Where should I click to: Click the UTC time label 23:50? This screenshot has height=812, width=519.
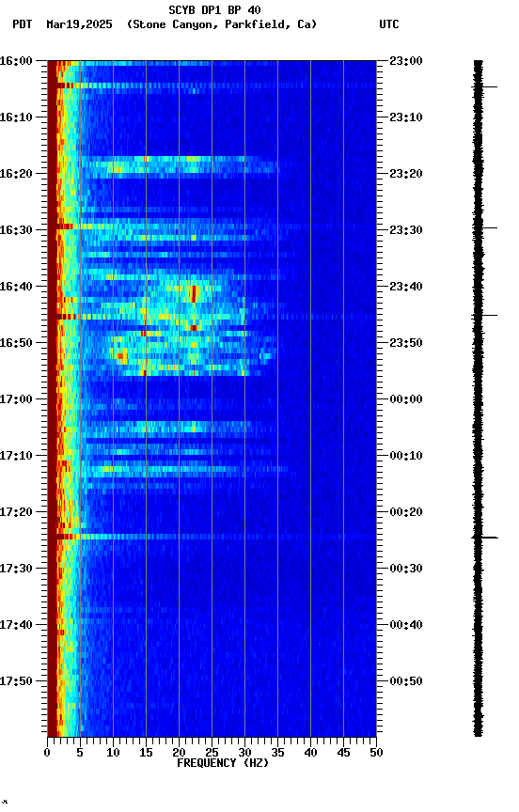pyautogui.click(x=406, y=343)
